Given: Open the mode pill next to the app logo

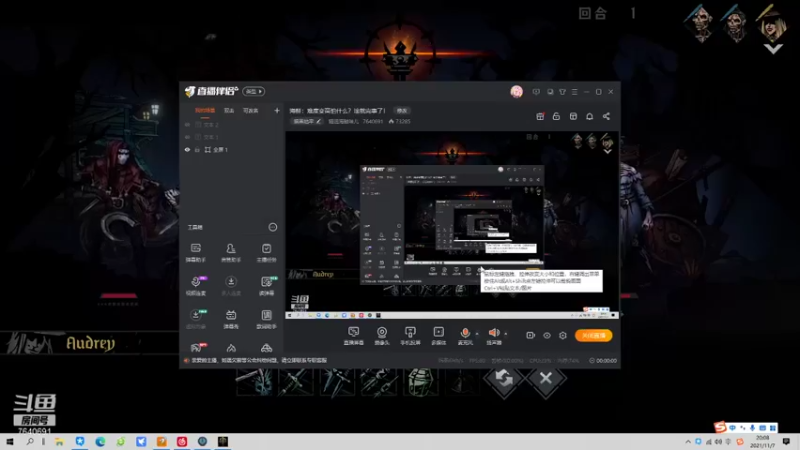Looking at the screenshot, I should point(254,91).
